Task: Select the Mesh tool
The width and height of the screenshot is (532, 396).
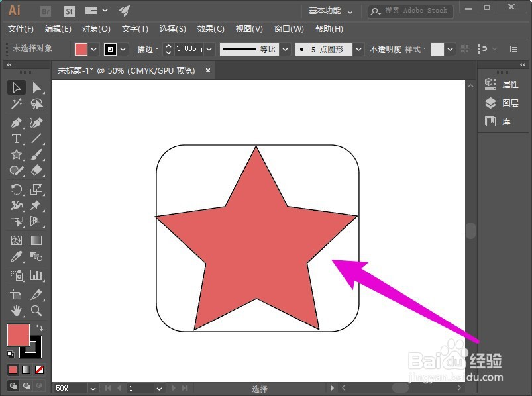Action: (17, 240)
